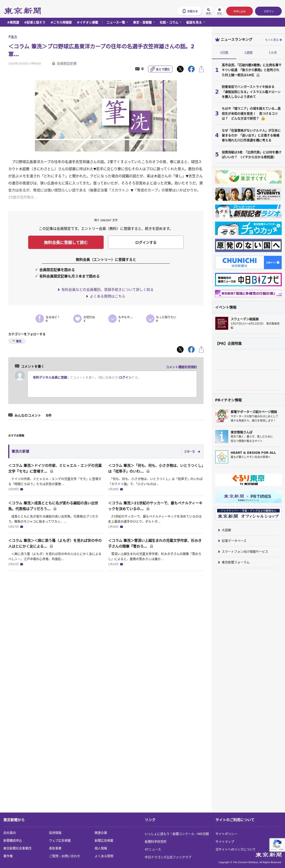Open the ぐるり東京 banner
Viewport: 285px width, 868px height.
coord(248,480)
